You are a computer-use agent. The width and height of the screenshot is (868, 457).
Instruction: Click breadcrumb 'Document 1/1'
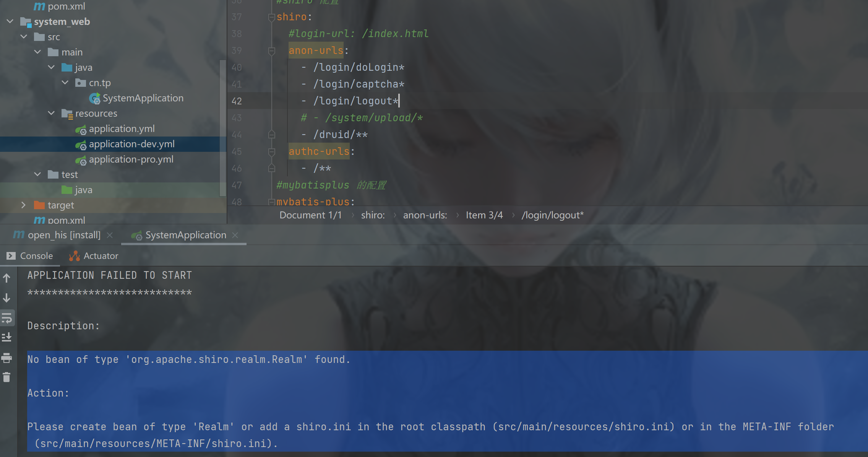click(310, 215)
